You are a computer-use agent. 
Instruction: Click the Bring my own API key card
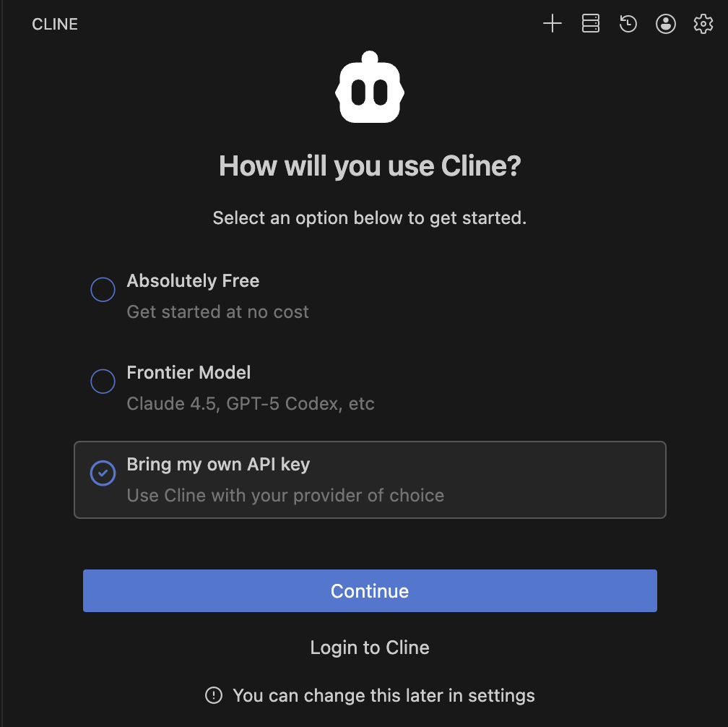click(x=370, y=480)
